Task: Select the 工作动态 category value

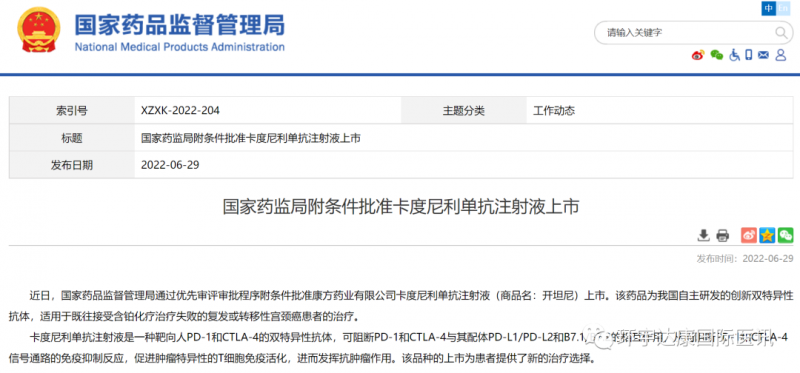Action: (554, 110)
